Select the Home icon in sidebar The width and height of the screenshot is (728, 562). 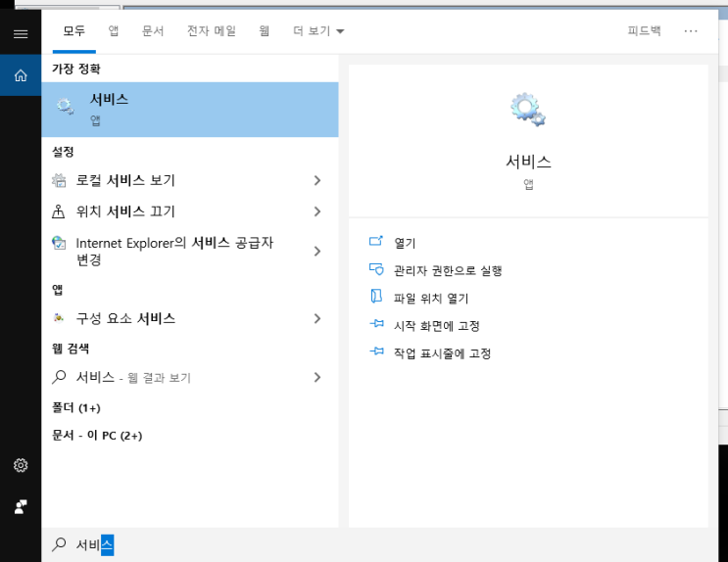21,75
